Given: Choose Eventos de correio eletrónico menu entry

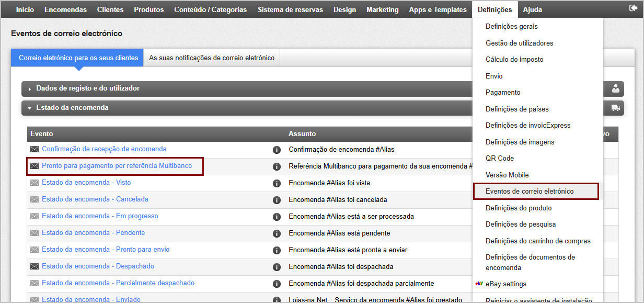Looking at the screenshot, I should click(x=530, y=192).
